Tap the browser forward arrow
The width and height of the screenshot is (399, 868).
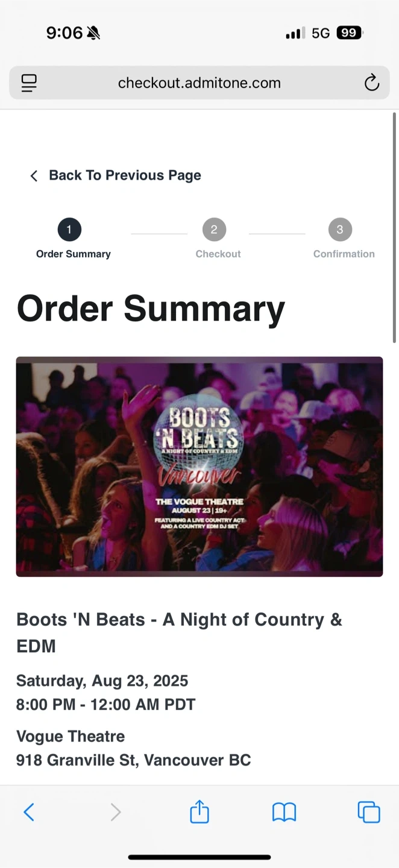point(116,812)
